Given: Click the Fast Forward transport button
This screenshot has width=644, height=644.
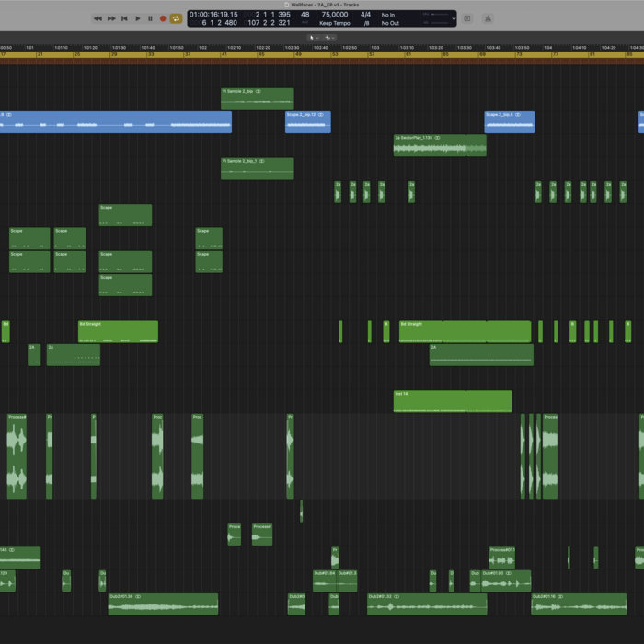Looking at the screenshot, I should coord(111,18).
